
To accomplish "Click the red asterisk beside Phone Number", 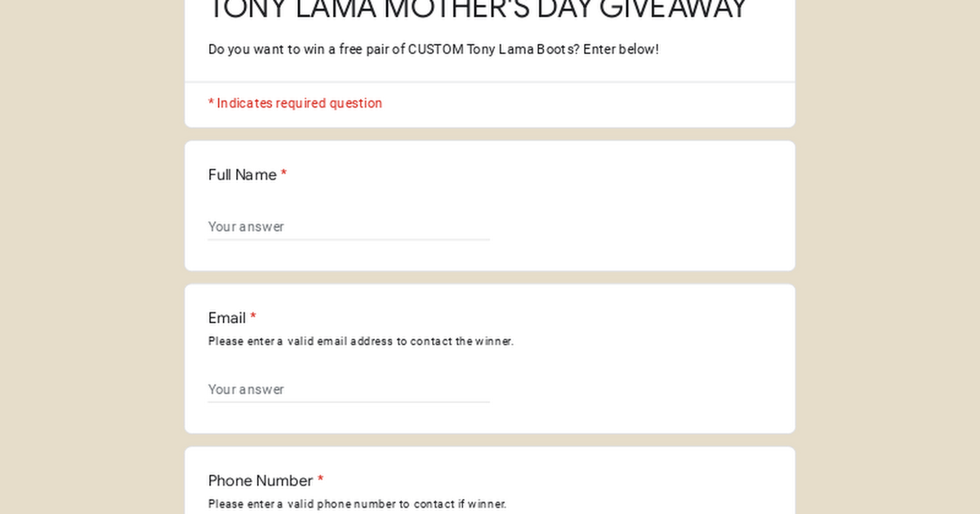I will point(321,480).
